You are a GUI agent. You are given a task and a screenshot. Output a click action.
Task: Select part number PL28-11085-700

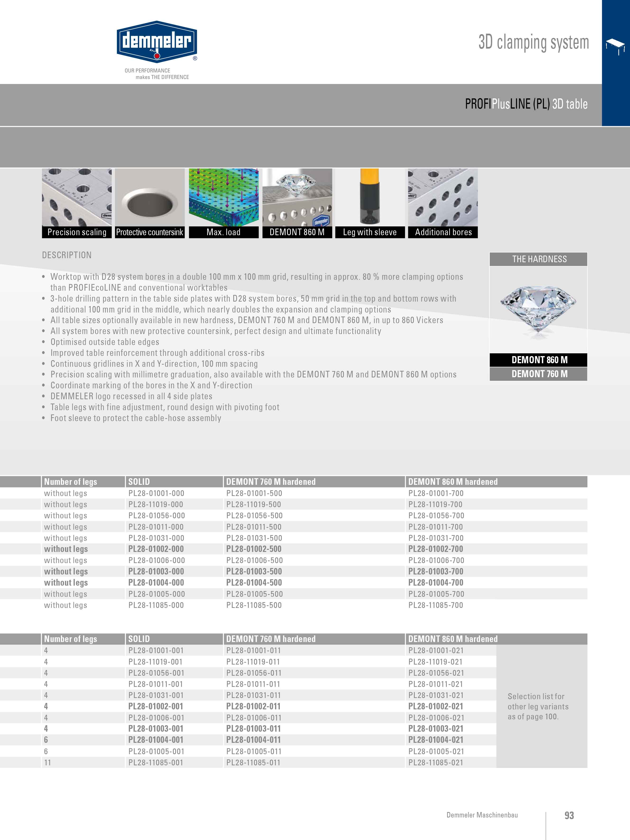point(436,605)
